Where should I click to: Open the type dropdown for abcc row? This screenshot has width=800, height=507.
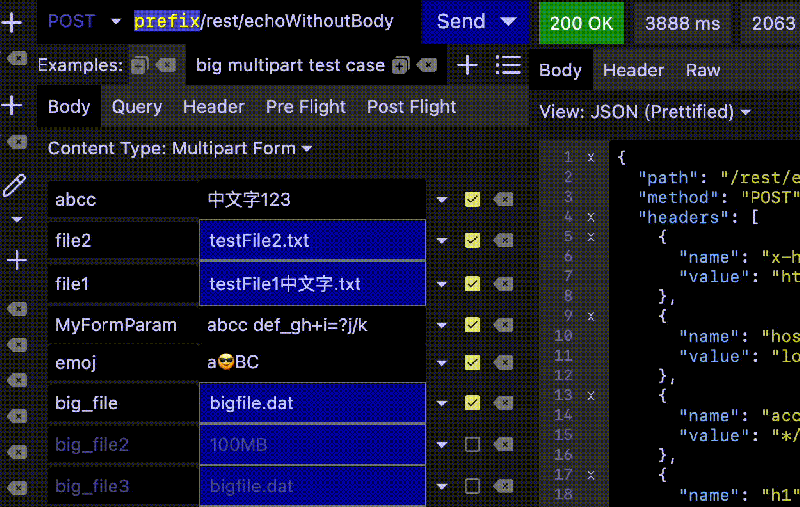point(442,200)
